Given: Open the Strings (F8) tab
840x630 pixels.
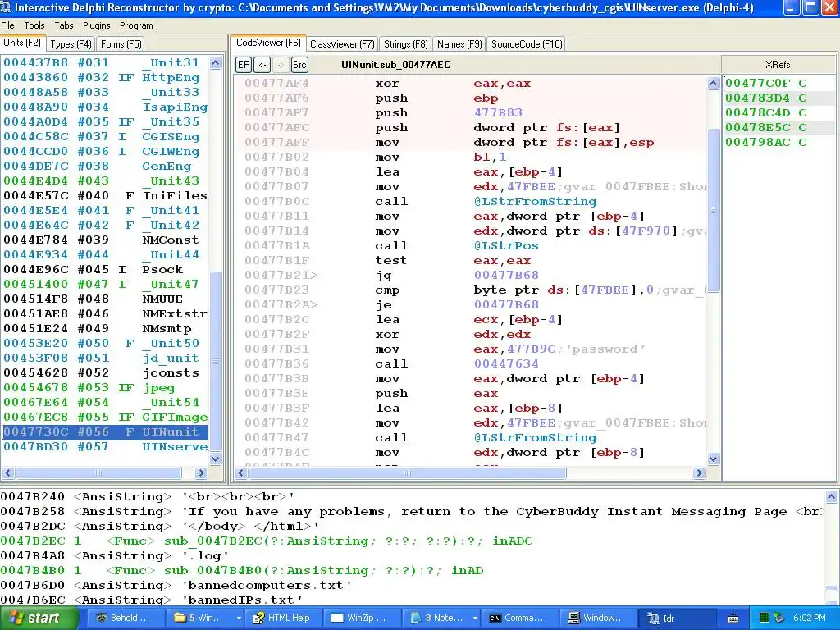Looking at the screenshot, I should click(x=405, y=44).
